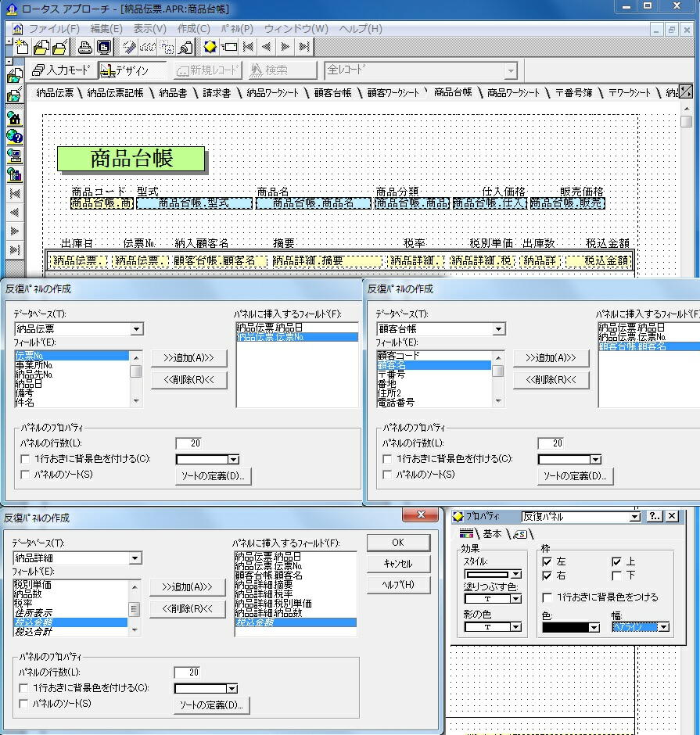Check 1行おきに背景色を付ける in 顧客台帳 dialog
Image resolution: width=700 pixels, height=735 pixels.
pyautogui.click(x=387, y=459)
